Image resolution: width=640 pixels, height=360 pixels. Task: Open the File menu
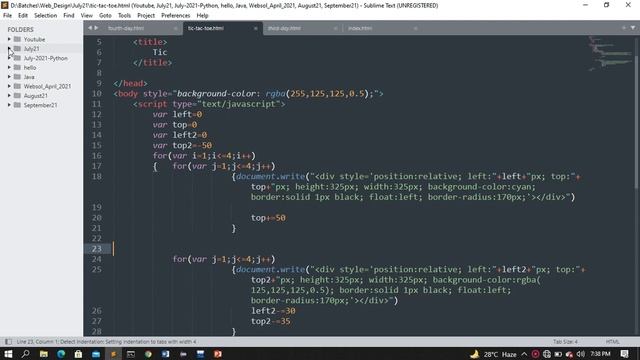[7, 16]
